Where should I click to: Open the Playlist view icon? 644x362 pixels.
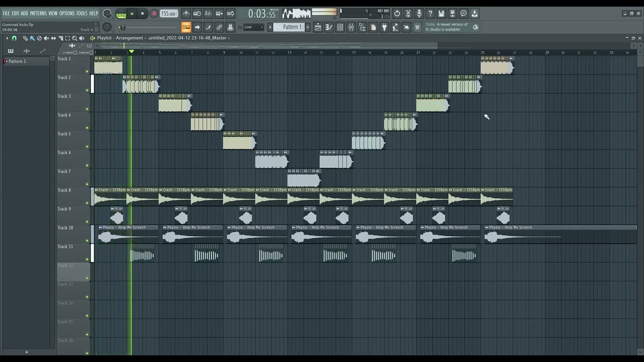(x=318, y=27)
